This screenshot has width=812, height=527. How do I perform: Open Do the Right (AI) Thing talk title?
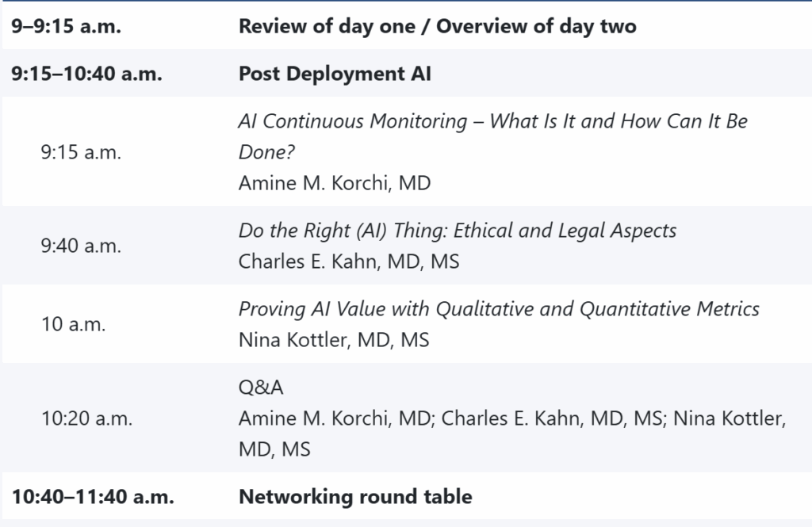(x=457, y=231)
